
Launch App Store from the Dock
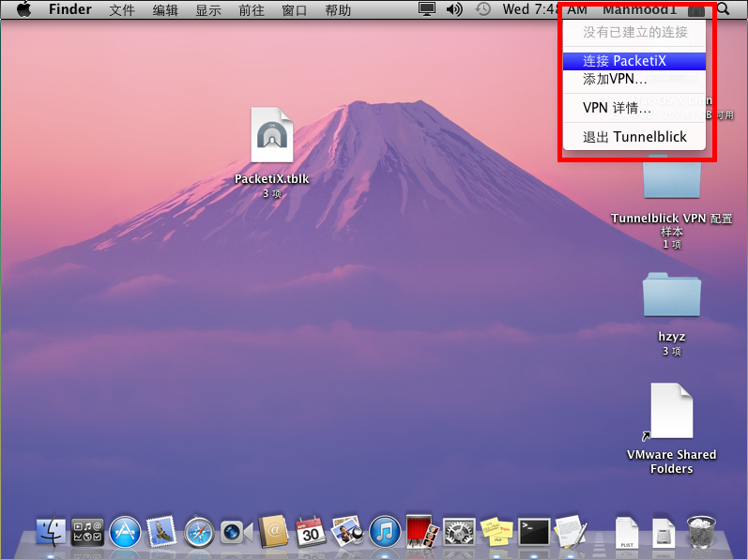pyautogui.click(x=125, y=532)
